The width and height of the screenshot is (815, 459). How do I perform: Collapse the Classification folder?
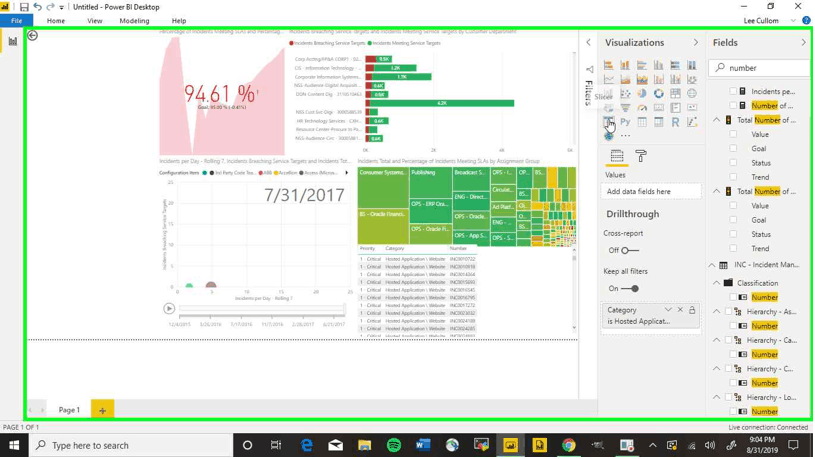[717, 284]
